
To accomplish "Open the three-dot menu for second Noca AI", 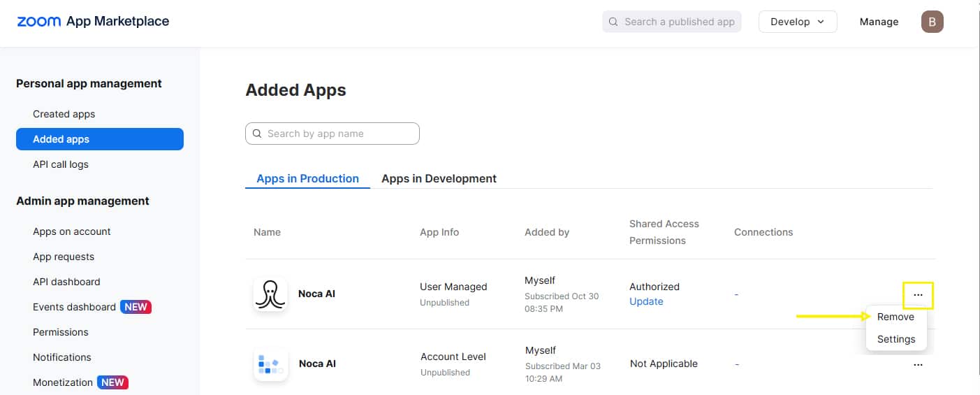I will (918, 364).
